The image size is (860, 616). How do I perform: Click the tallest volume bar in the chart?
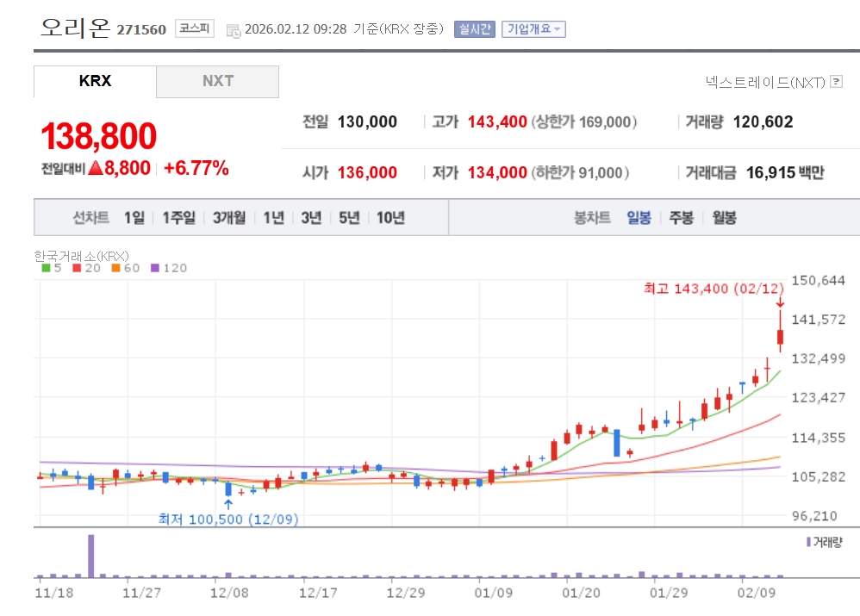(x=90, y=556)
